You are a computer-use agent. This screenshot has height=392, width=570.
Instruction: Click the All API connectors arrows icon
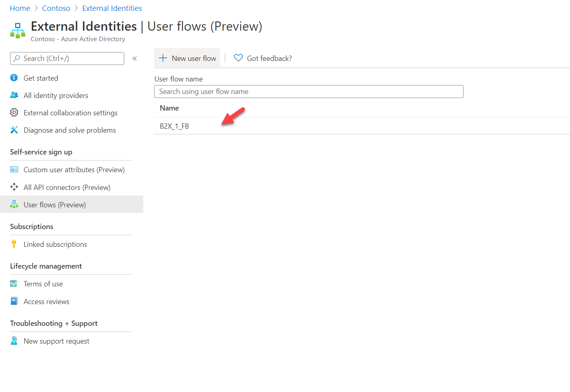pos(14,187)
